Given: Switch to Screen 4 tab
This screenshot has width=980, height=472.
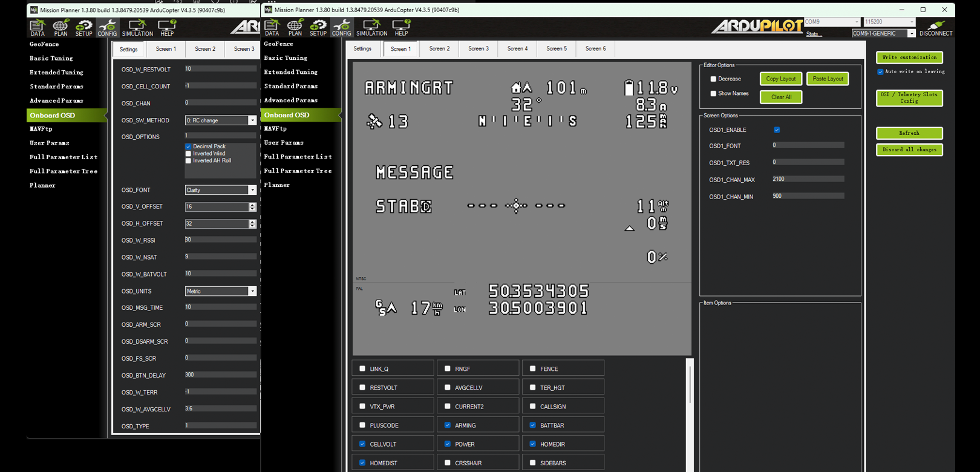Looking at the screenshot, I should click(x=517, y=49).
